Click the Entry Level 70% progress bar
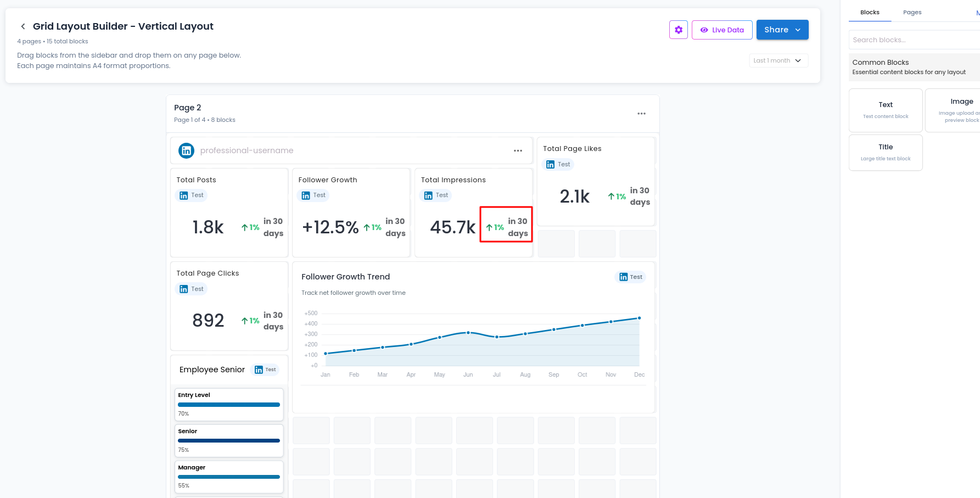Viewport: 980px width, 498px height. point(229,405)
